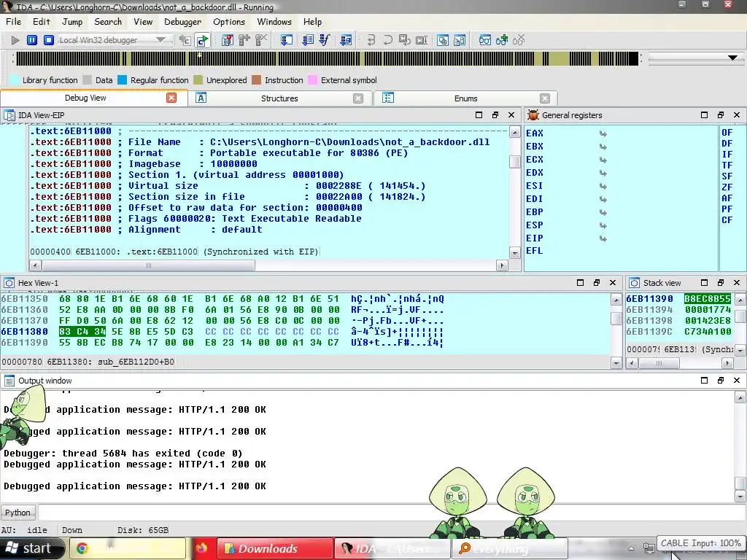The width and height of the screenshot is (747, 560).
Task: Click the Output window panel icon
Action: pyautogui.click(x=9, y=381)
